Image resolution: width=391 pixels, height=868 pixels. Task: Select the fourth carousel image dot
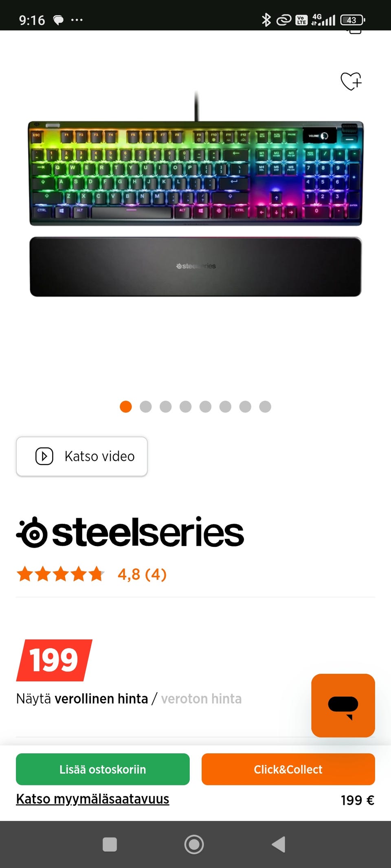(185, 407)
